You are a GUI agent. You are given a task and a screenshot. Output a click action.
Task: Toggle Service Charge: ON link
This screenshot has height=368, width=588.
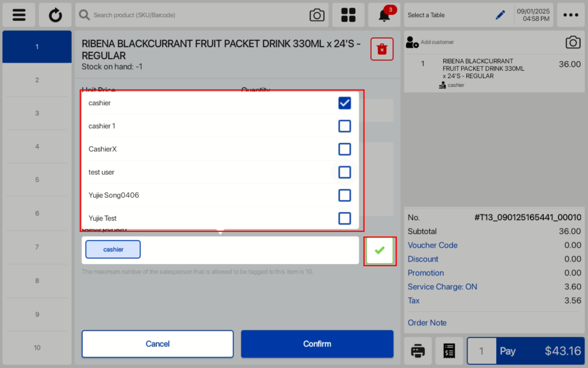pos(442,287)
